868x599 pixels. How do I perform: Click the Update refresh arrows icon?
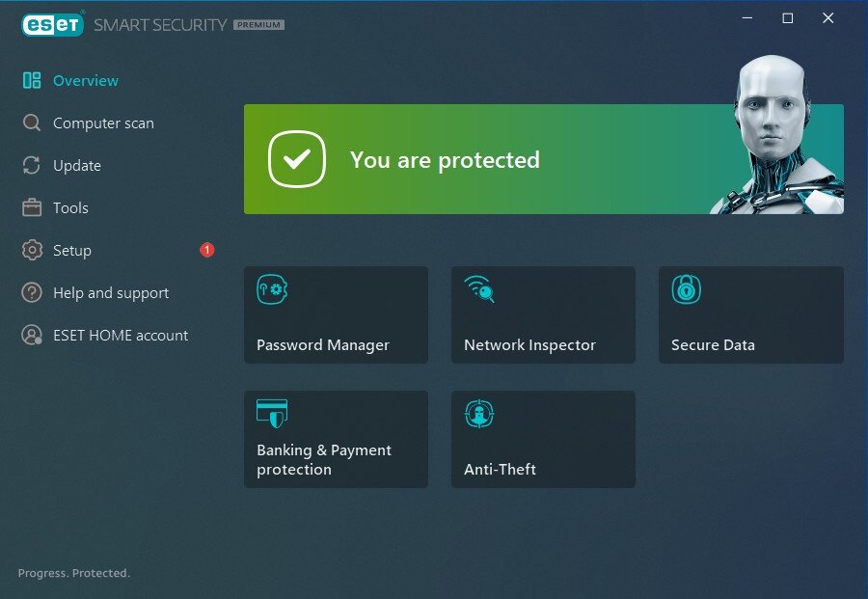(32, 166)
